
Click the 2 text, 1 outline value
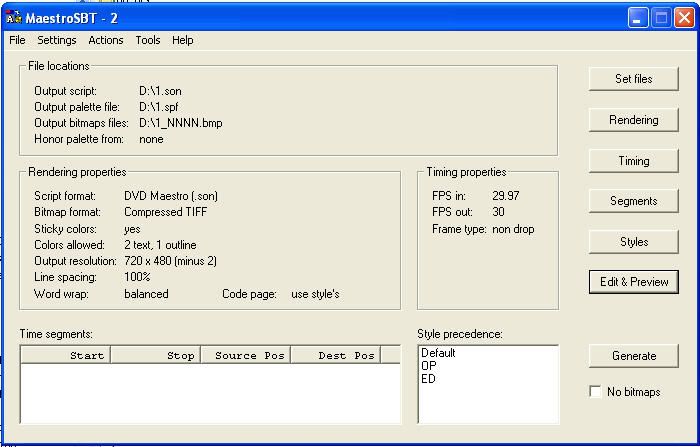[x=160, y=245]
